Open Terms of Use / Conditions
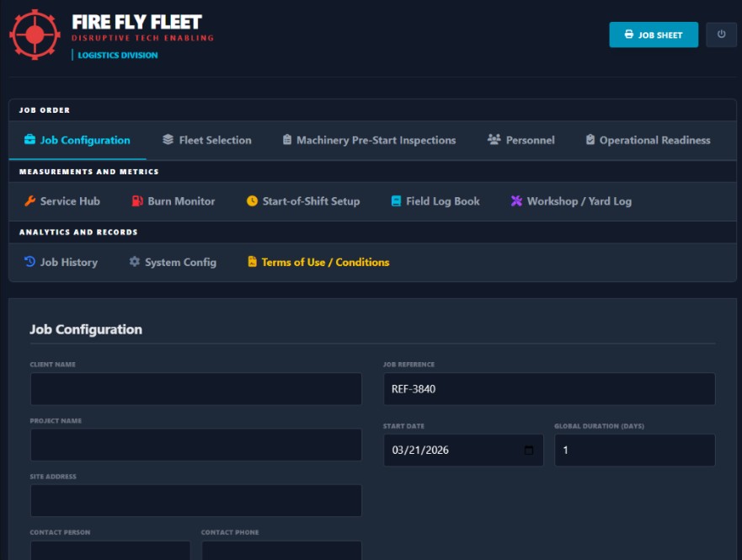Screen dimensions: 742x560 (321, 262)
